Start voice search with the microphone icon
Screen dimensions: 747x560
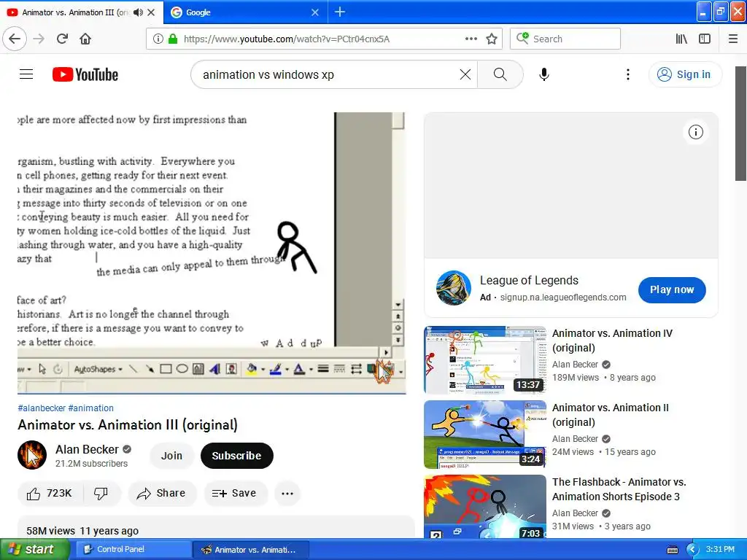544,74
